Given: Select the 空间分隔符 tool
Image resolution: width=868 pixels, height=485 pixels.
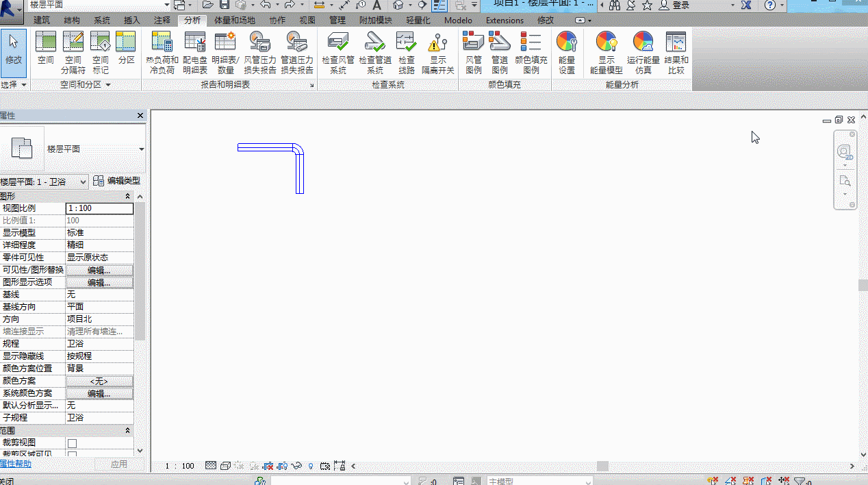Looking at the screenshot, I should click(73, 52).
